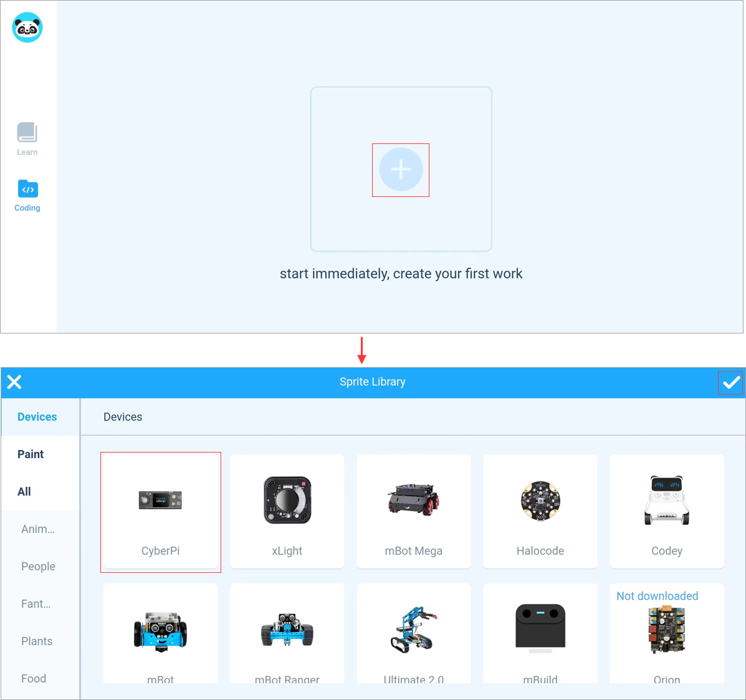Click the Coding label in sidebar

[x=27, y=208]
